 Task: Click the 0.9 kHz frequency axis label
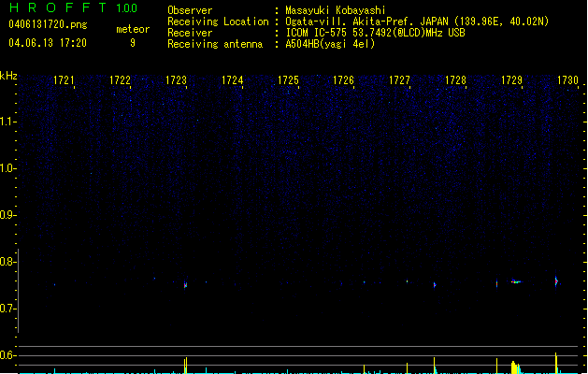(x=7, y=215)
